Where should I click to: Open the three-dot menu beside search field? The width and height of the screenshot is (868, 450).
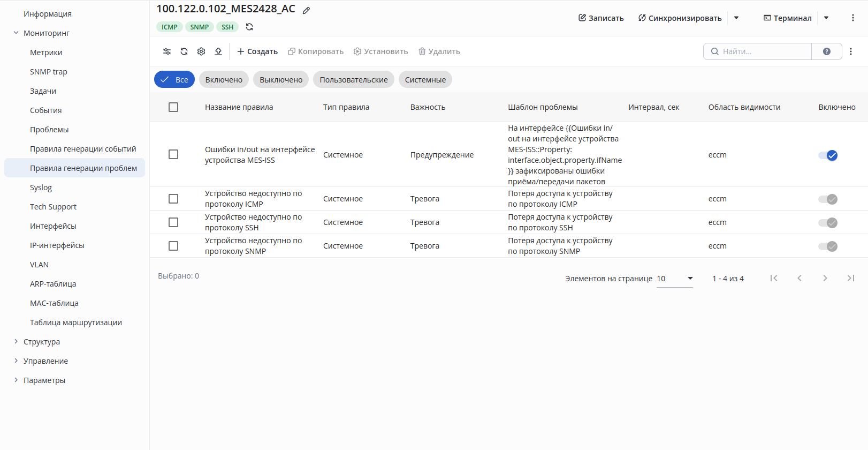pyautogui.click(x=851, y=51)
